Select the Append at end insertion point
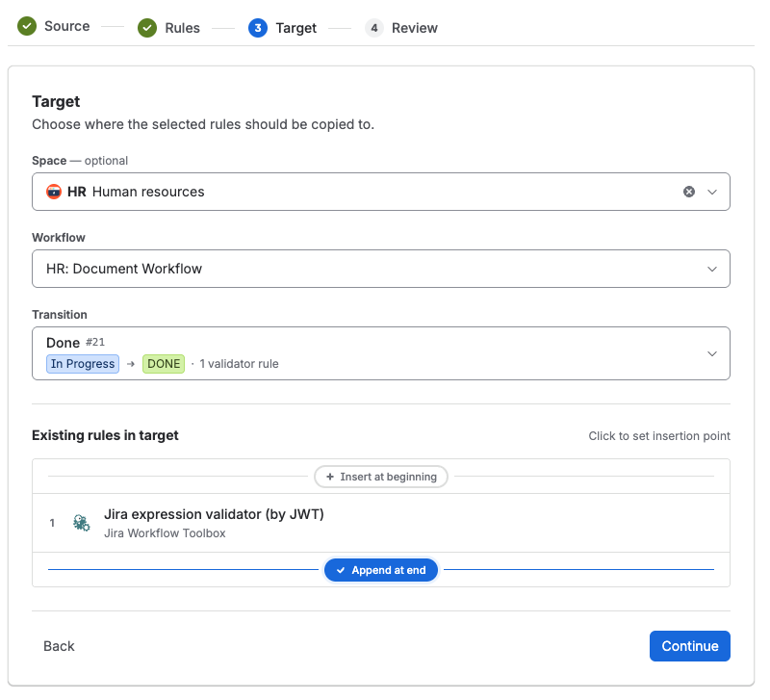This screenshot has height=700, width=770. click(381, 570)
